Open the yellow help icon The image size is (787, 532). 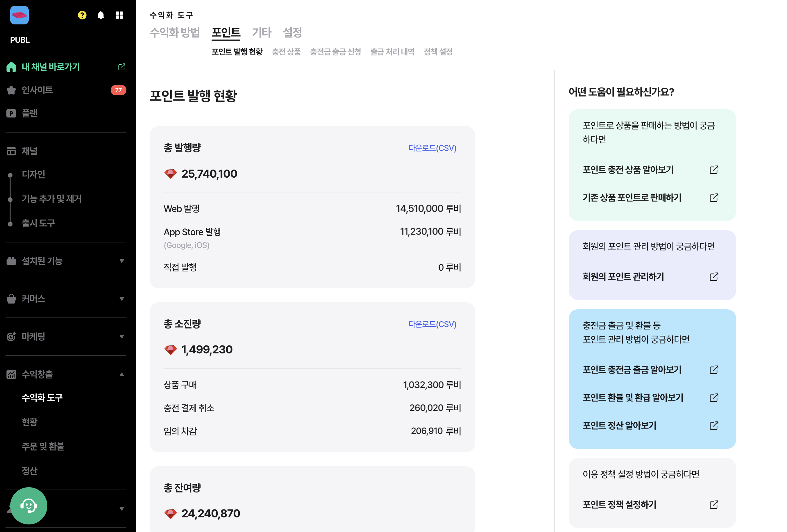click(82, 15)
